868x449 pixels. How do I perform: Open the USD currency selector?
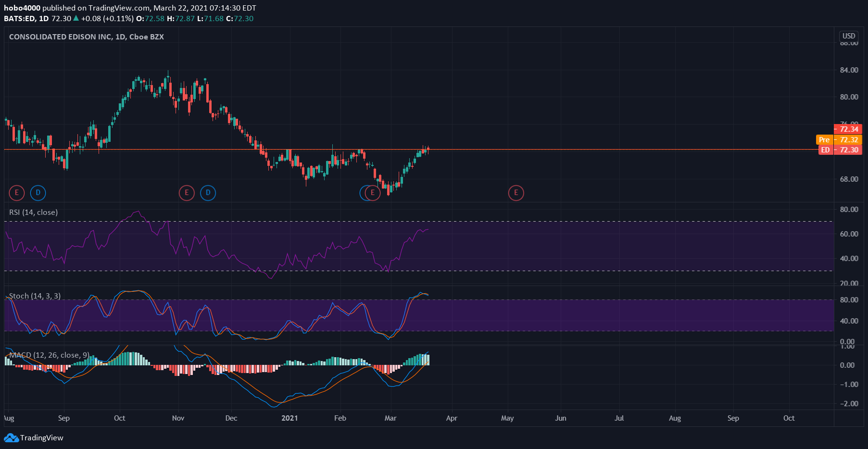pyautogui.click(x=849, y=36)
